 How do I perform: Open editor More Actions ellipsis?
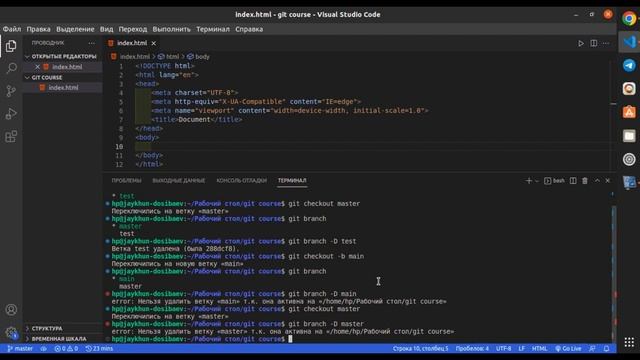pyautogui.click(x=606, y=43)
